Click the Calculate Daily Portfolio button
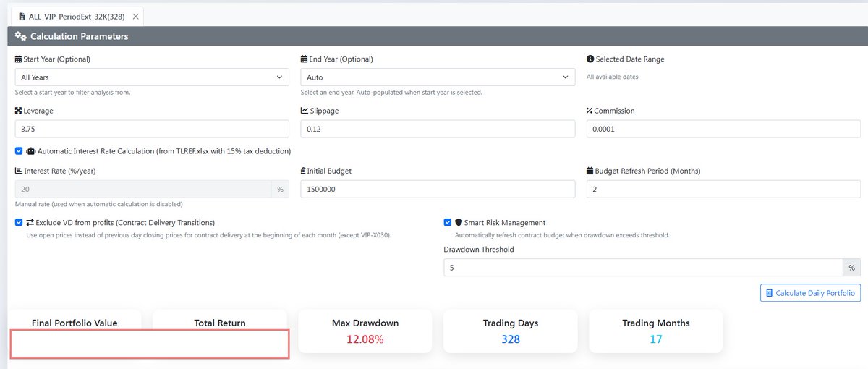The width and height of the screenshot is (868, 369). [810, 293]
